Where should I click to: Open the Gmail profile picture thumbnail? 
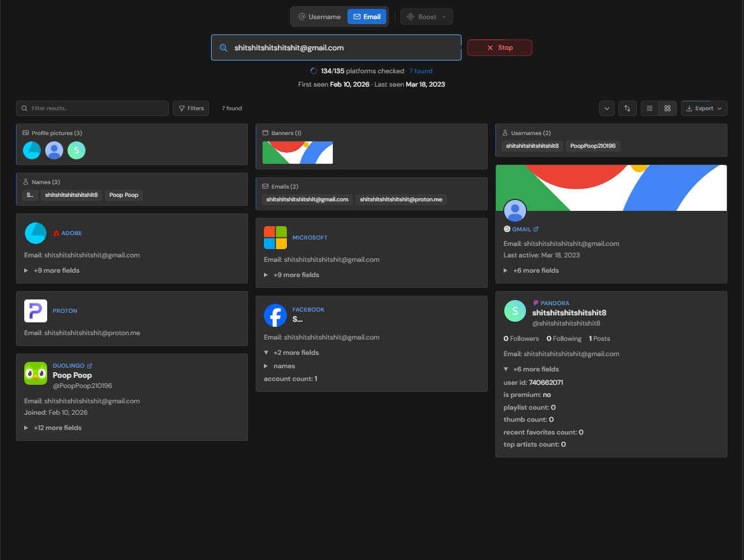tap(54, 150)
